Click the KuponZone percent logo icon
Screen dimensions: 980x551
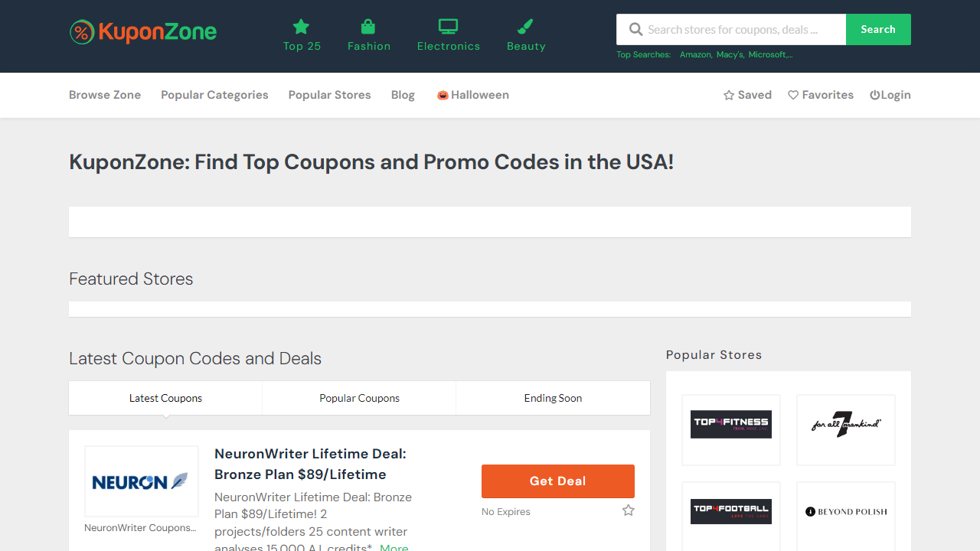[x=82, y=32]
